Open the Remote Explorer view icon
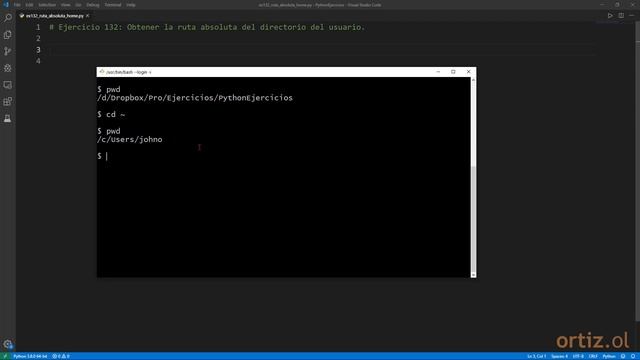The width and height of the screenshot is (640, 360). [x=8, y=85]
